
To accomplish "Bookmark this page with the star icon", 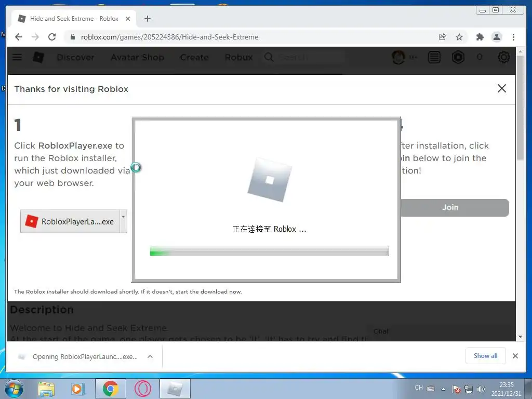I will pyautogui.click(x=459, y=37).
